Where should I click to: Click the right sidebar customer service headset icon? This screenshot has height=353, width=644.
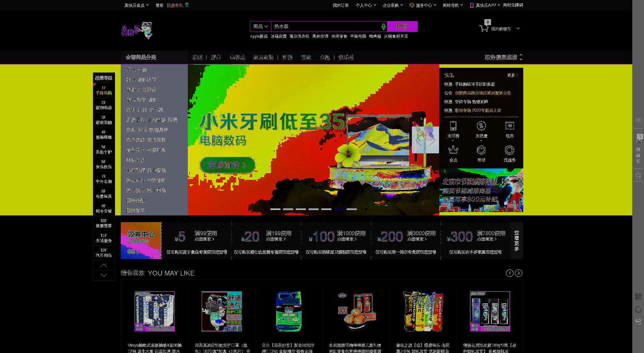point(638,322)
